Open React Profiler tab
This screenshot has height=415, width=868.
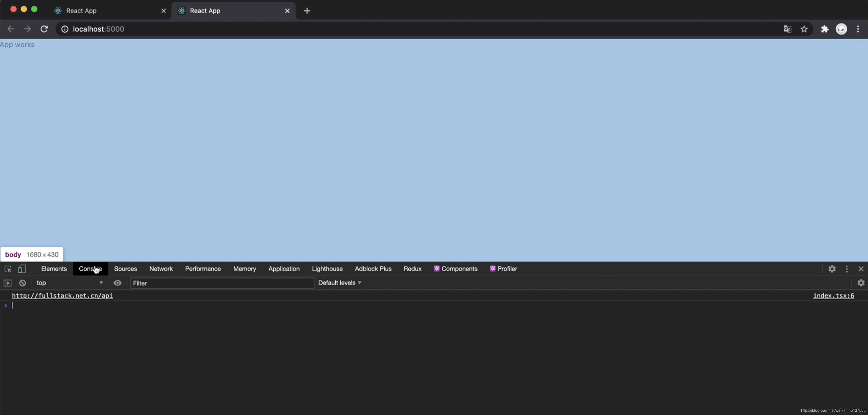tap(503, 269)
